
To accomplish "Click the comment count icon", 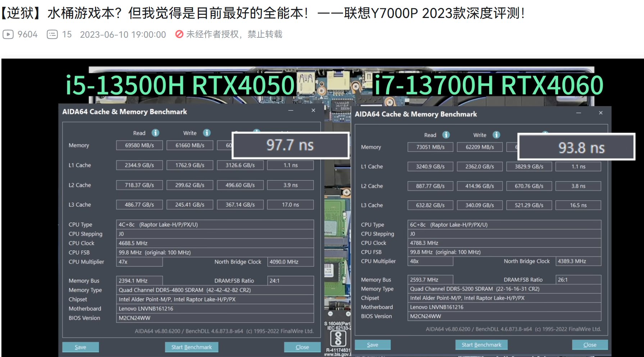I will [52, 34].
